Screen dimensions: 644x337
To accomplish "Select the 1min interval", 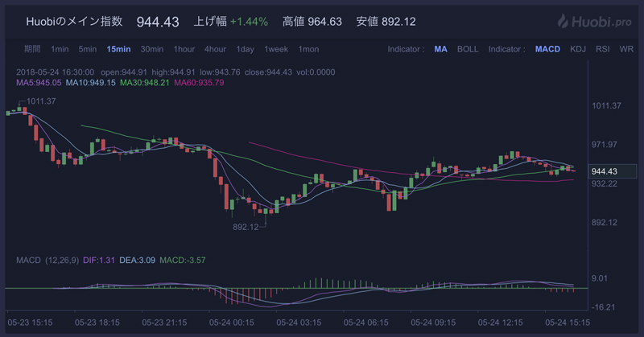I will pos(60,49).
